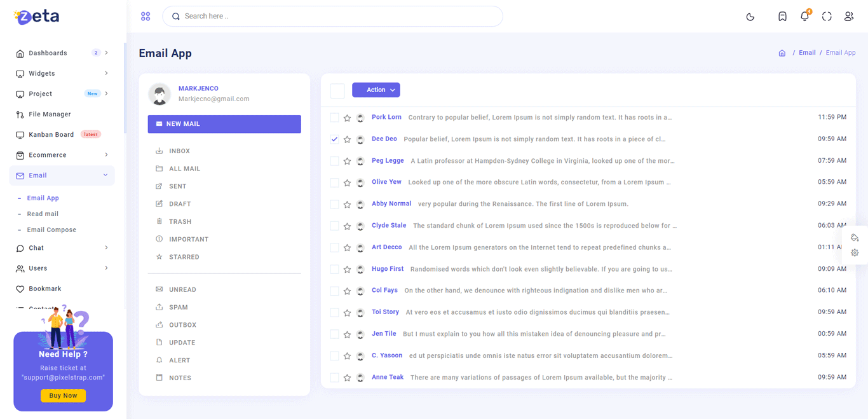
Task: Check the Peg Legge email checkbox
Action: point(334,161)
